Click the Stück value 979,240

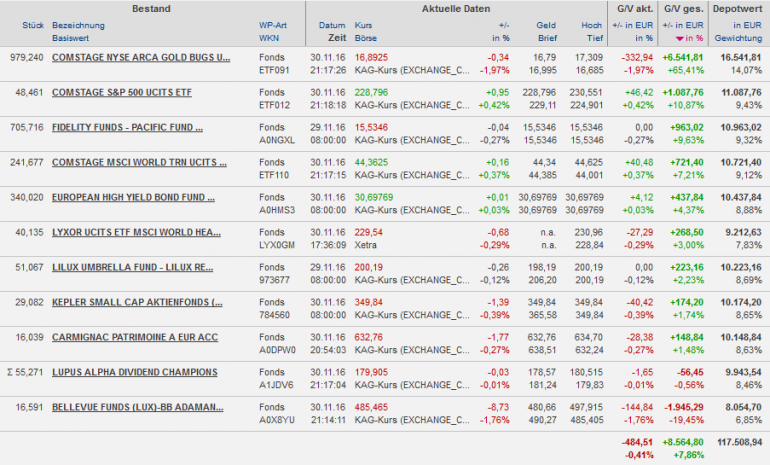(27, 57)
